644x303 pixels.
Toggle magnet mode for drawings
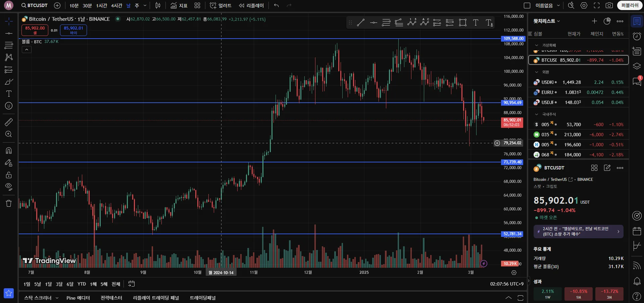point(9,151)
